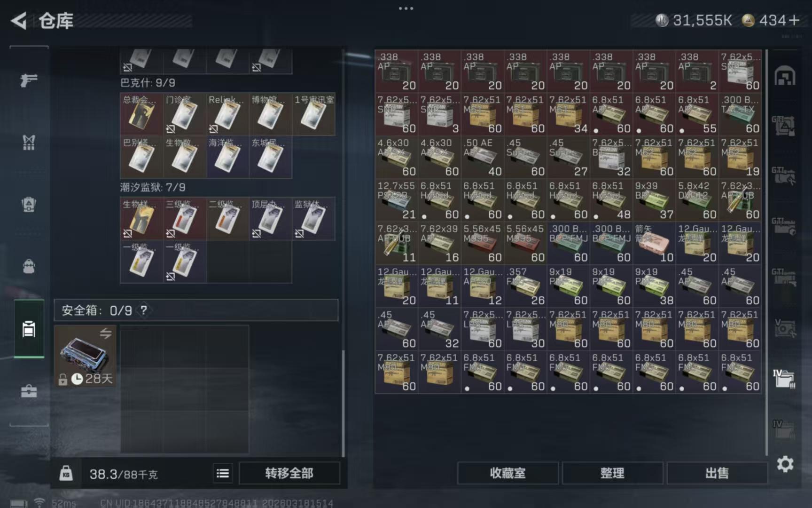Click the 安全箱: 0/9 header bar
The height and width of the screenshot is (508, 812).
tap(196, 310)
